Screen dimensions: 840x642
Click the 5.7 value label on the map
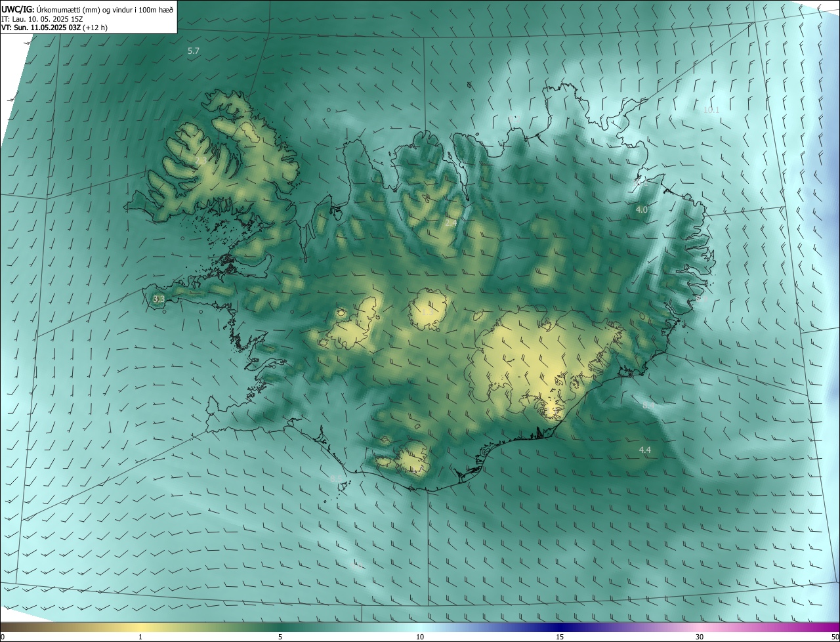[x=193, y=51]
